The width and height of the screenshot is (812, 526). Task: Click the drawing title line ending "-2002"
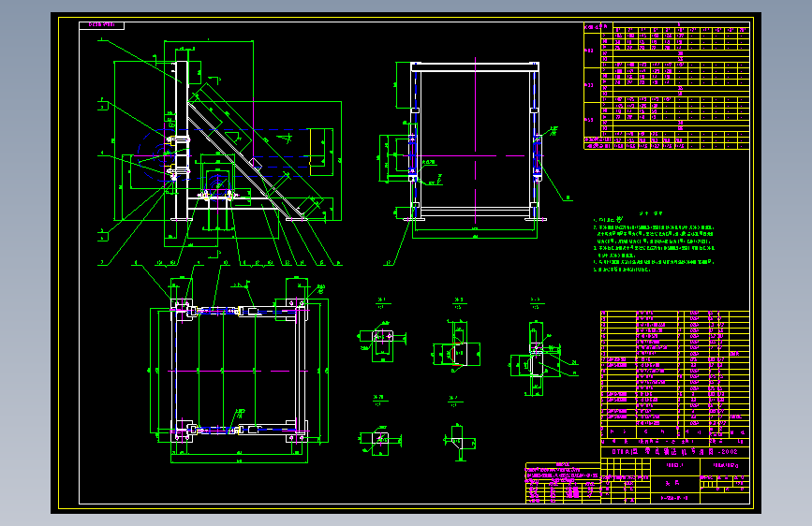[674, 452]
